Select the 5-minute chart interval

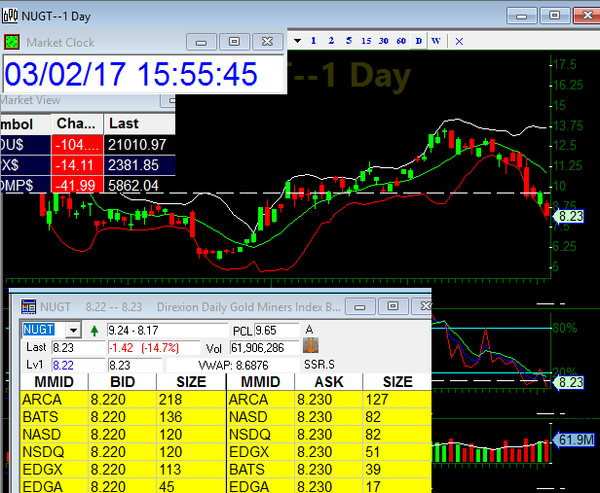pos(348,41)
